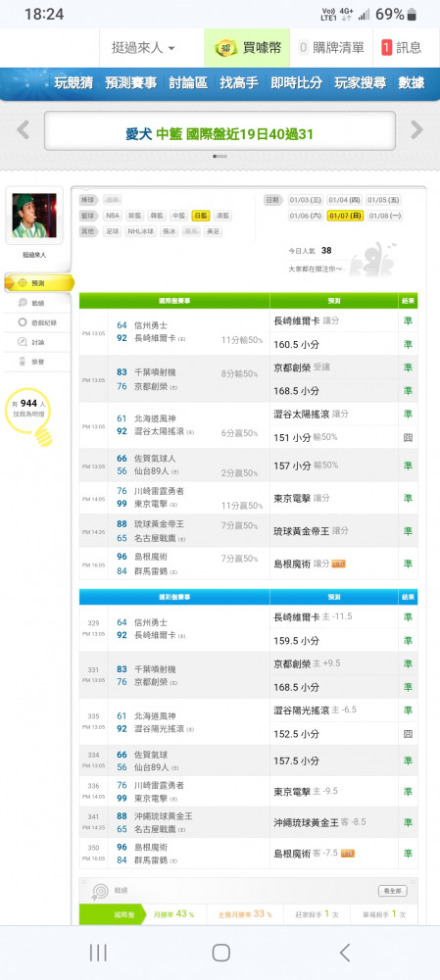Image resolution: width=440 pixels, height=980 pixels.
Task: Open the 訊息 messages with badge
Action: (x=401, y=47)
